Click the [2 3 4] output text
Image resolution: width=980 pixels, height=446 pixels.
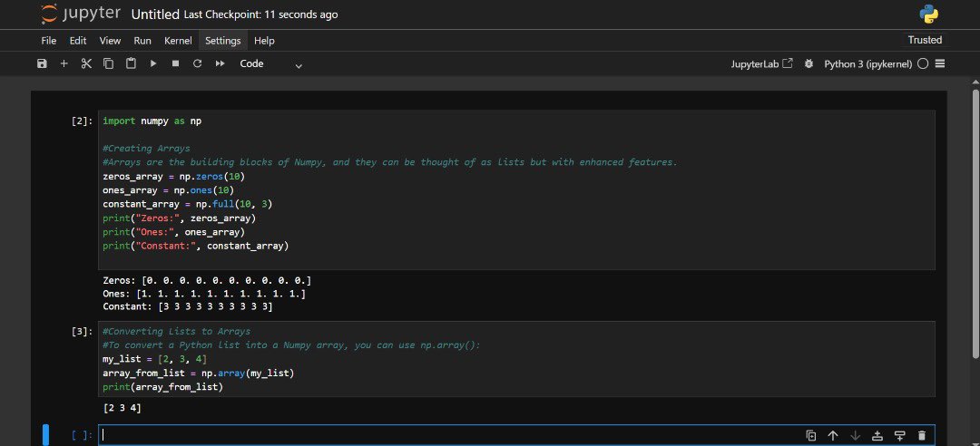(x=122, y=408)
